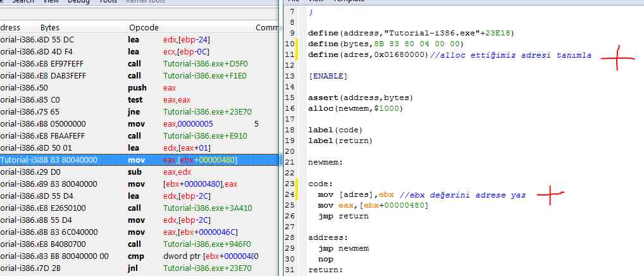The image size is (644, 276).
Task: Click the label(code) script line
Action: point(335,130)
